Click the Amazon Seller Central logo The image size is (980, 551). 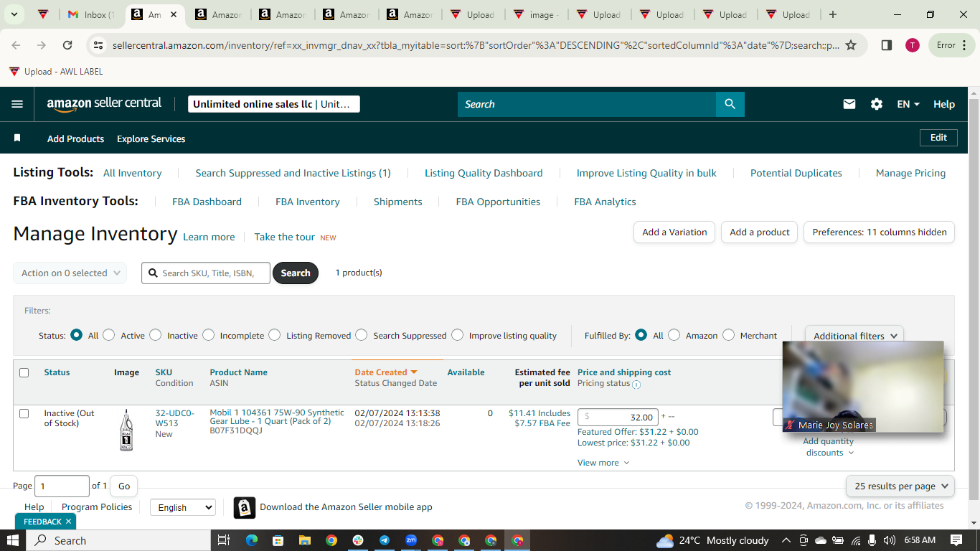pyautogui.click(x=105, y=104)
